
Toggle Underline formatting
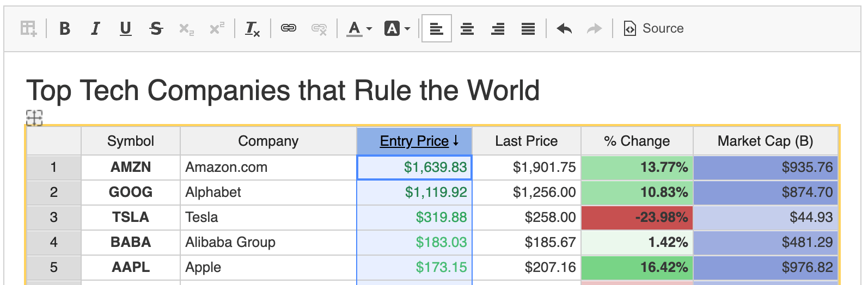(126, 28)
